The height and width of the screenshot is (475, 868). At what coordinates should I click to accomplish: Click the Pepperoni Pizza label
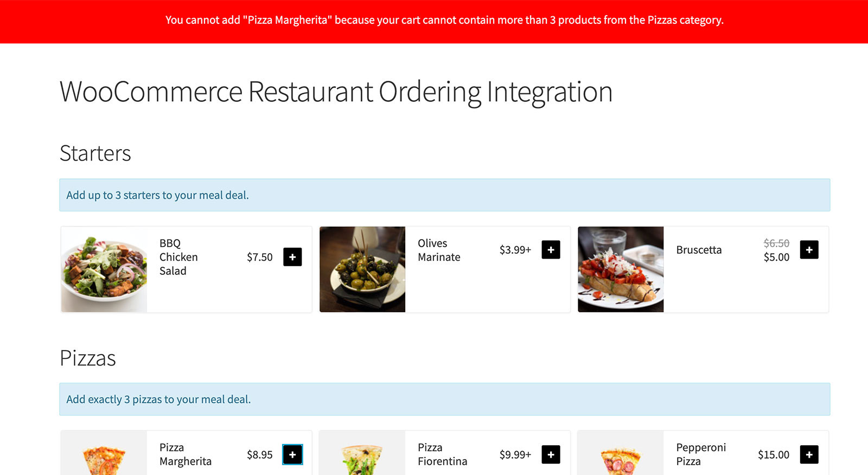coord(700,454)
